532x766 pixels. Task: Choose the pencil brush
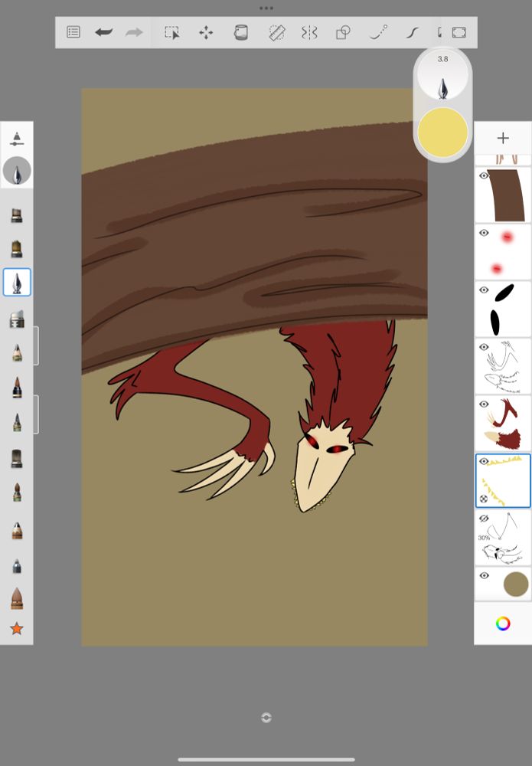point(17,352)
